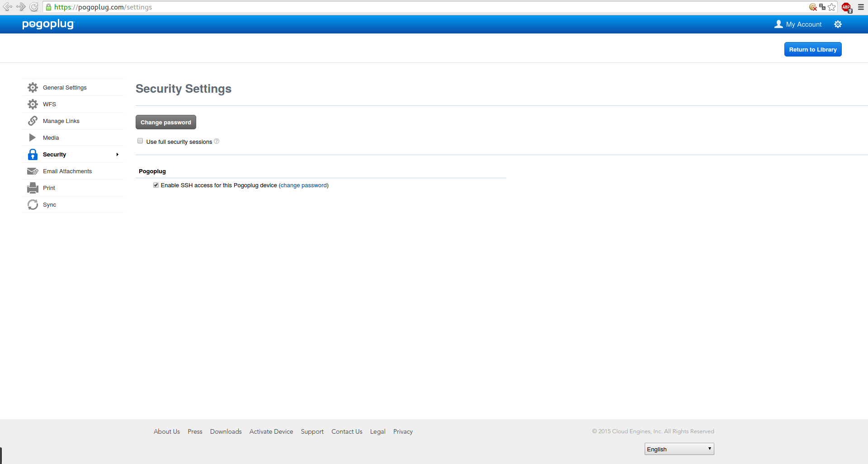Open the browser hamburger menu
This screenshot has height=464, width=868.
pyautogui.click(x=861, y=7)
